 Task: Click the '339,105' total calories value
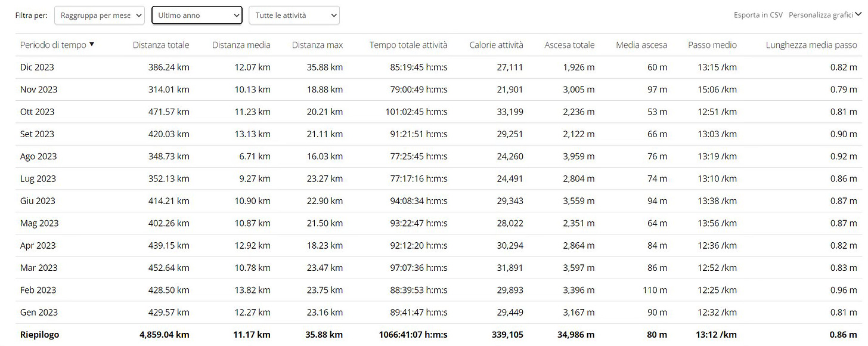tap(507, 335)
